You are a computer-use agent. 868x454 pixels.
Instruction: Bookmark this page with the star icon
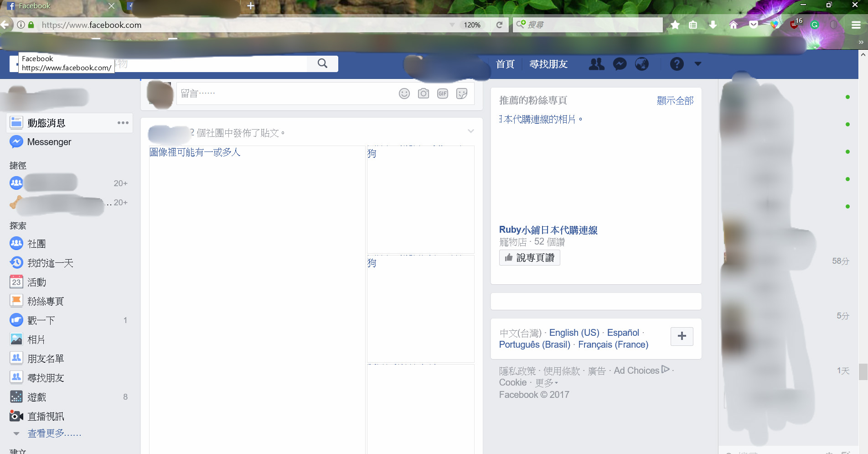point(675,25)
